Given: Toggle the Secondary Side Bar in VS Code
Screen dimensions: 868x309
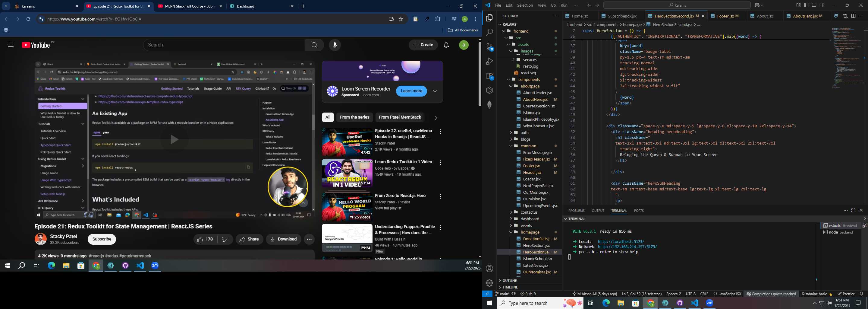Looking at the screenshot, I should (822, 5).
